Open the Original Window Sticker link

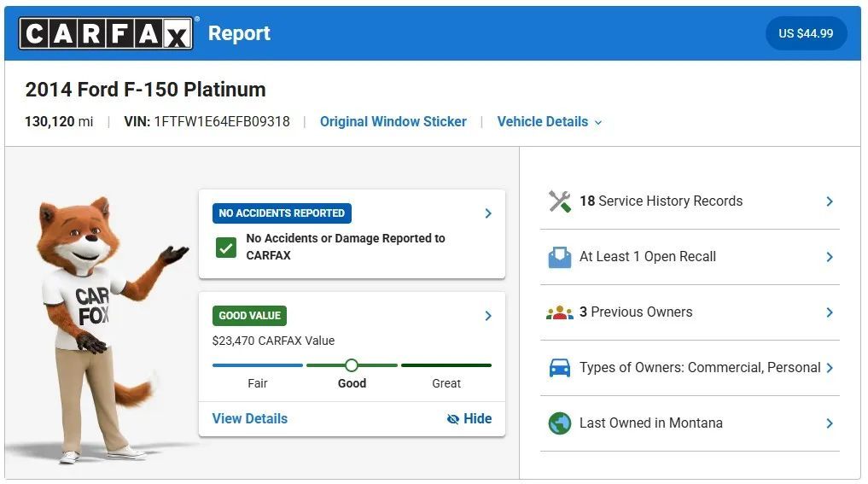[x=393, y=122]
